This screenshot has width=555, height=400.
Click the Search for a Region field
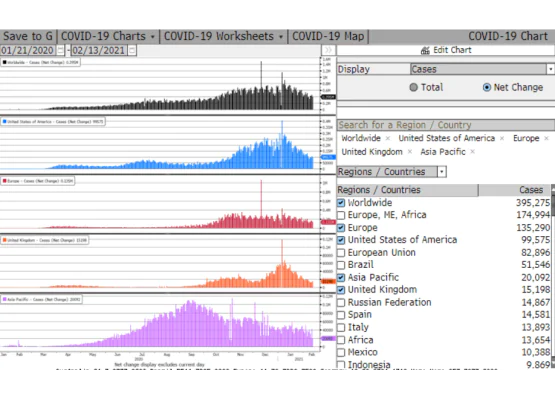click(446, 125)
